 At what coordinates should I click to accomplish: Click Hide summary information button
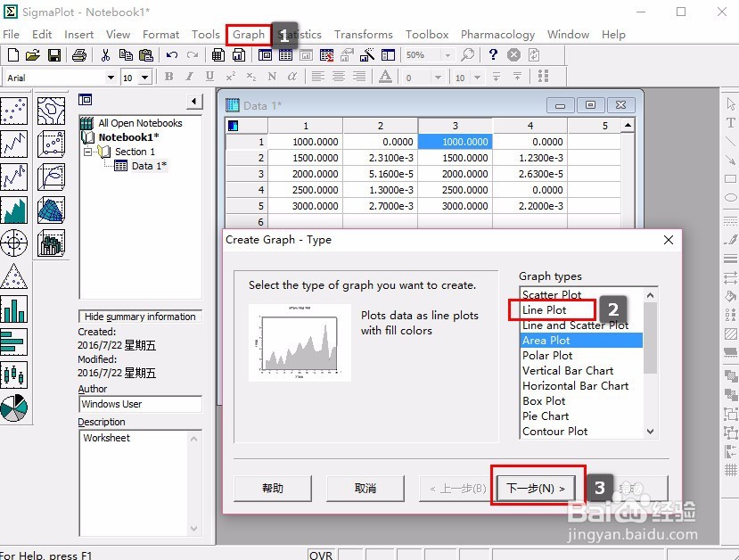140,317
